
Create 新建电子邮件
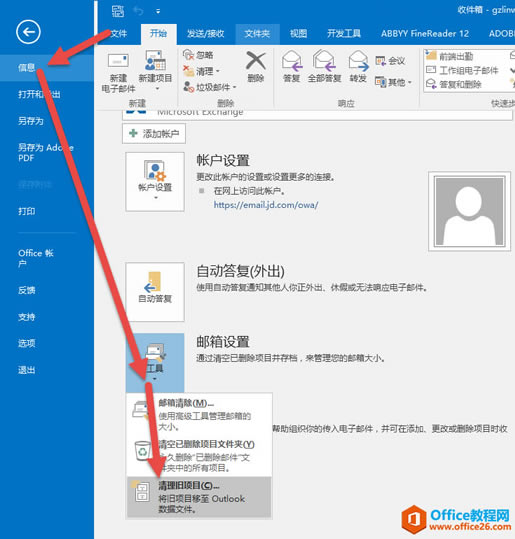pyautogui.click(x=118, y=73)
